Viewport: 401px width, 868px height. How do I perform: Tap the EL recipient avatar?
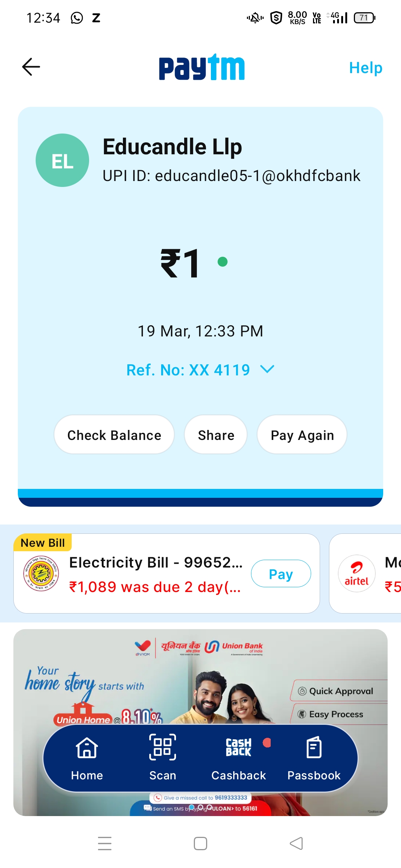[62, 160]
